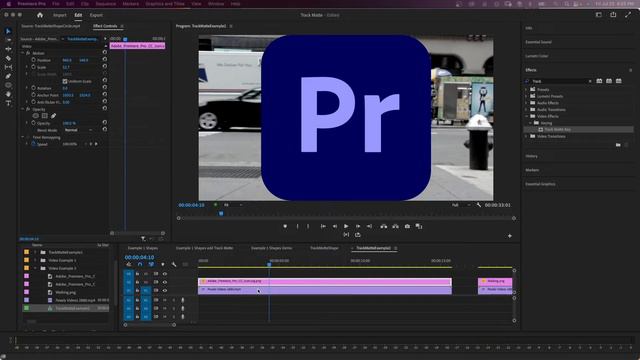This screenshot has height=360, width=640.
Task: Reset the Position parameter
Action: pos(105,59)
